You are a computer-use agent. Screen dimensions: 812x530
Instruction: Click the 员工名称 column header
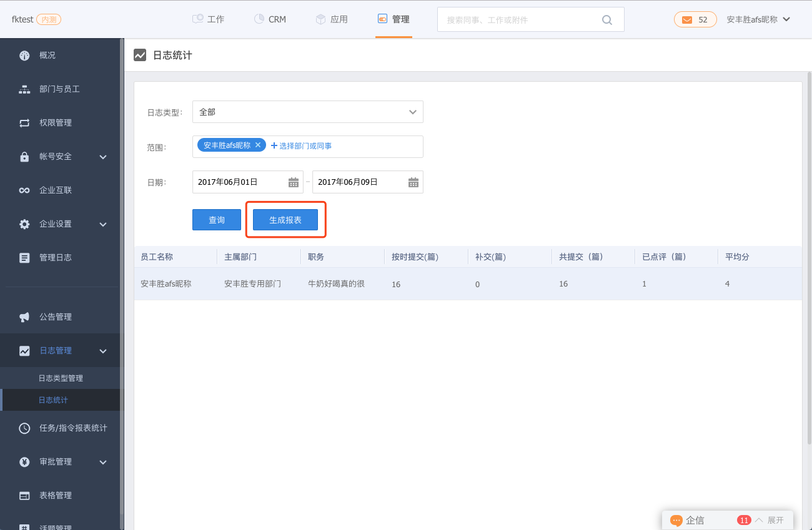157,257
